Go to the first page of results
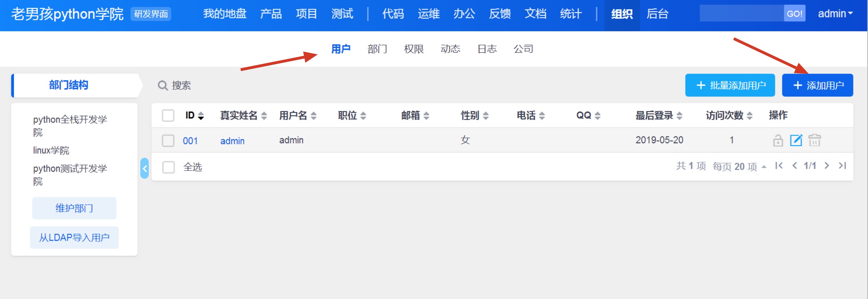 click(779, 166)
